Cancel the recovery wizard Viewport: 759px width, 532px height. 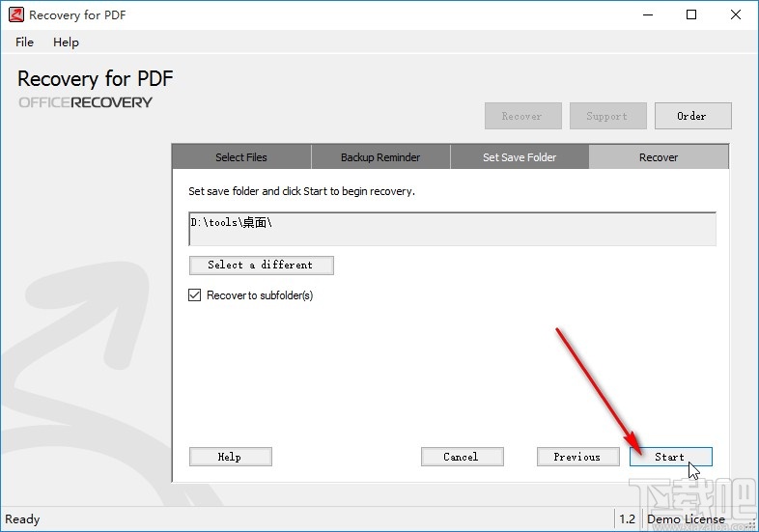(463, 457)
